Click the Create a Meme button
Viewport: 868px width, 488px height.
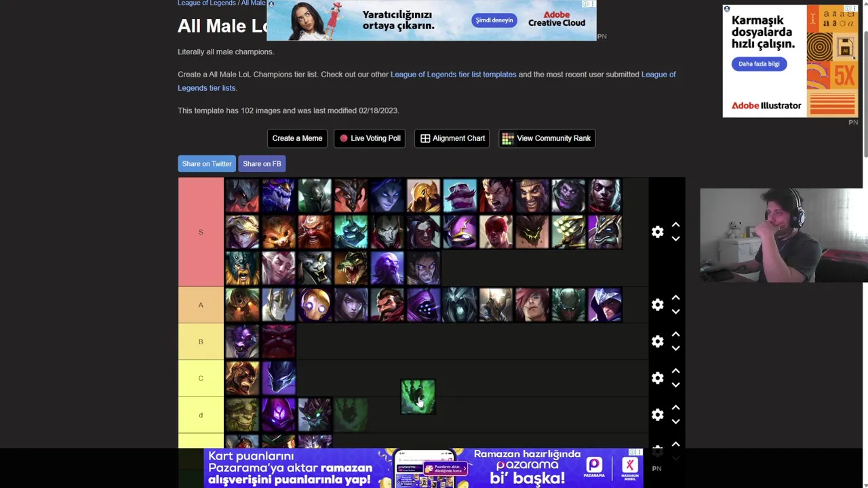[x=297, y=138]
